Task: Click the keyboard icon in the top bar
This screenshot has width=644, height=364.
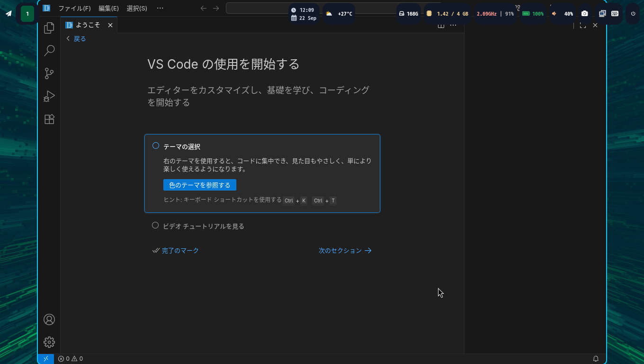Action: click(615, 14)
